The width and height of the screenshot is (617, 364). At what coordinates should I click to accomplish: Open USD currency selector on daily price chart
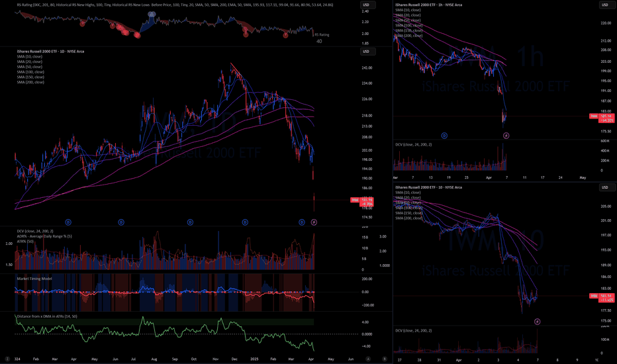click(x=367, y=52)
